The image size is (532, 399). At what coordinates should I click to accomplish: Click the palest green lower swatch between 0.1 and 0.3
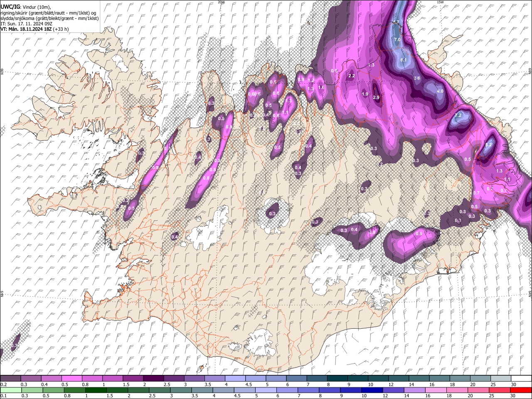[11, 390]
